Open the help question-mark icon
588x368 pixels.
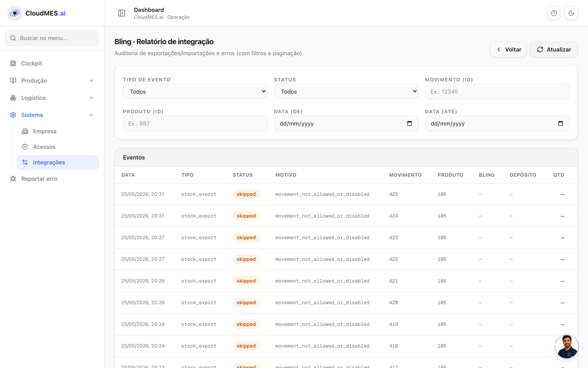point(554,13)
